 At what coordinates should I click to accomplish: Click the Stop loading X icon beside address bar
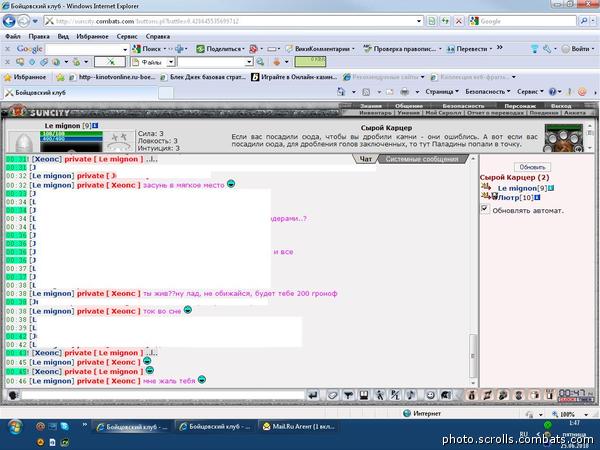coord(458,21)
